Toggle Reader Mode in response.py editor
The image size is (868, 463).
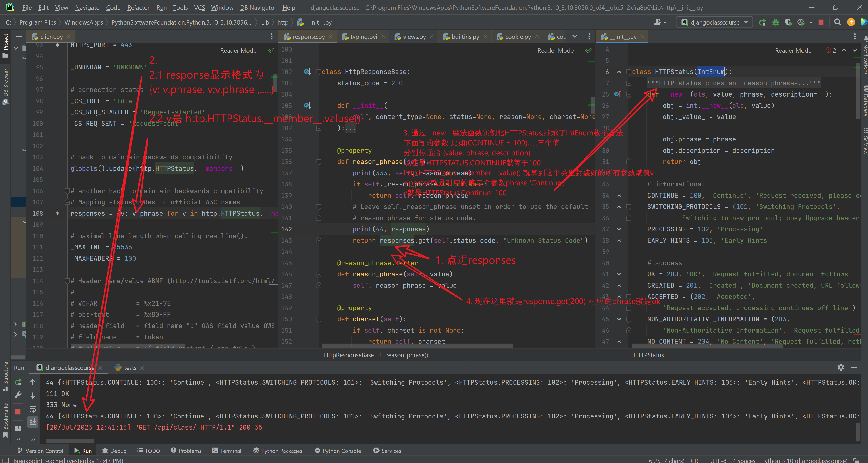(555, 51)
